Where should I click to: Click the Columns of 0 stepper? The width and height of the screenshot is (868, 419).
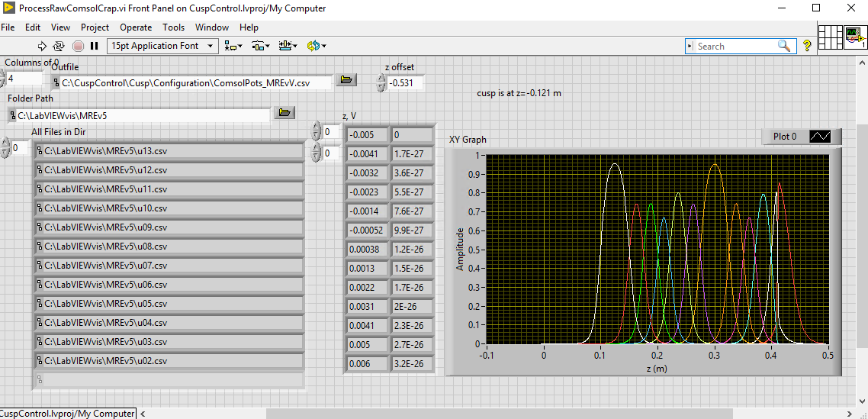(2, 75)
